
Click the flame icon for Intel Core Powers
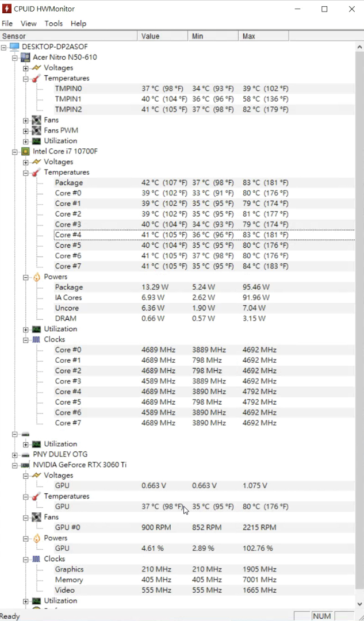tap(36, 277)
